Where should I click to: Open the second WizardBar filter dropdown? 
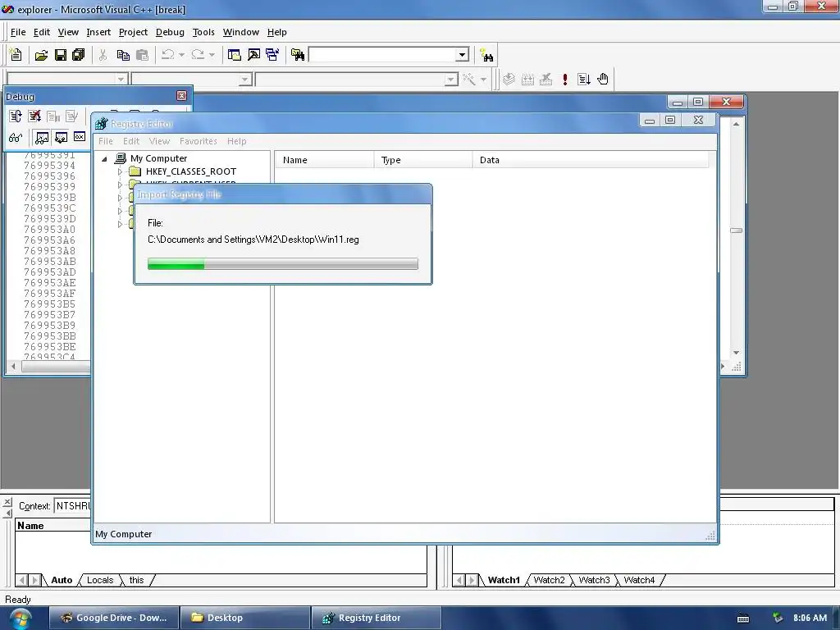tap(244, 80)
